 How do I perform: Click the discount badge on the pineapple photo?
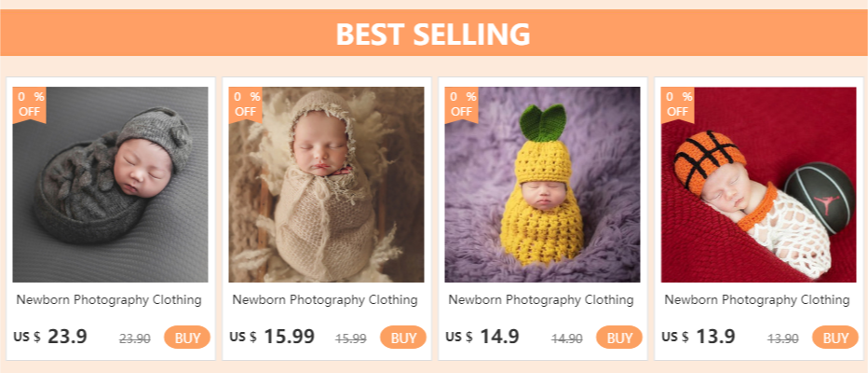461,104
